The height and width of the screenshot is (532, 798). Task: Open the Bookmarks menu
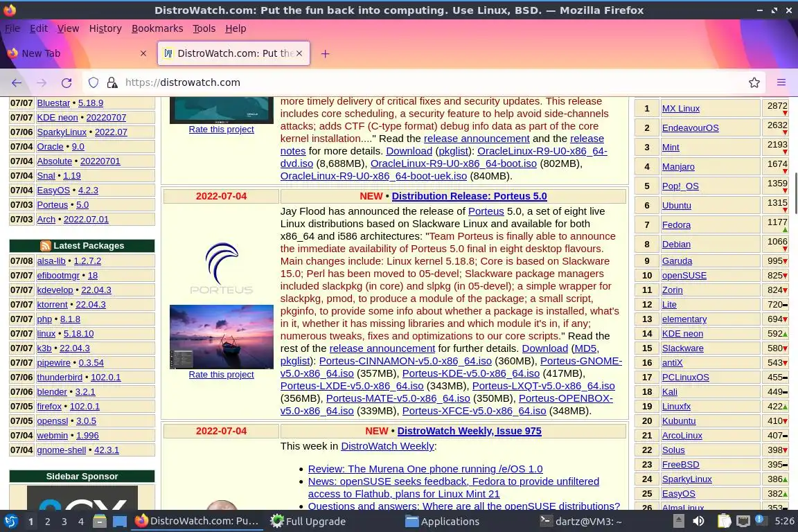click(x=157, y=28)
